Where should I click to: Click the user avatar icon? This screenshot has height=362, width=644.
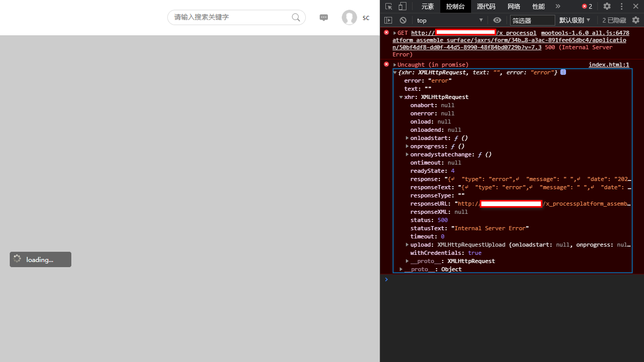(x=349, y=17)
